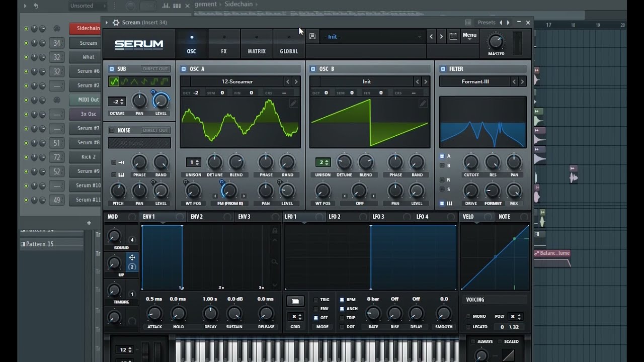The height and width of the screenshot is (362, 644).
Task: Open the LFO shape folder icon
Action: click(295, 301)
